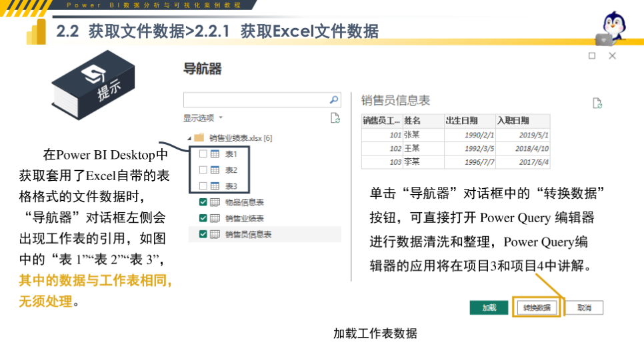Click the 销售员工 column header
The image size is (644, 363).
click(x=382, y=121)
